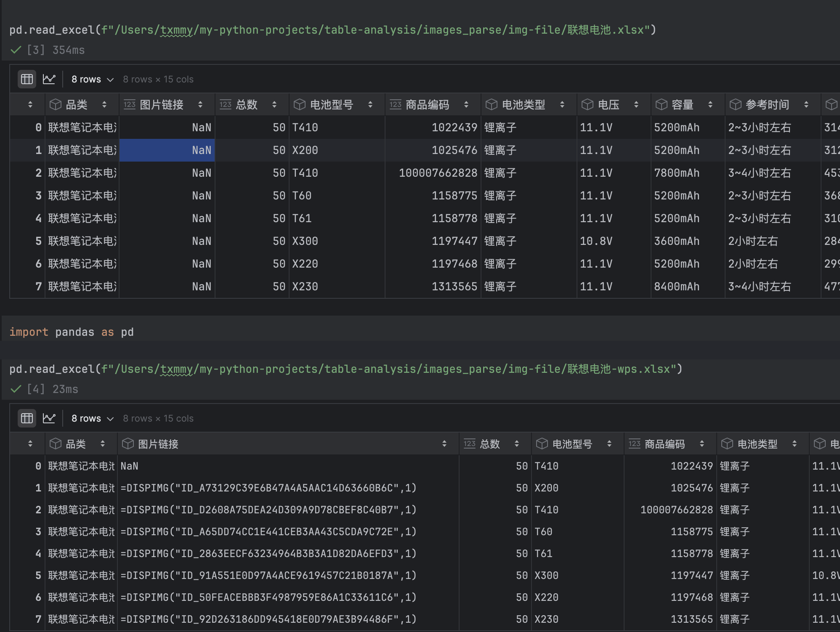Sort first table by 总数 column arrows

point(274,105)
